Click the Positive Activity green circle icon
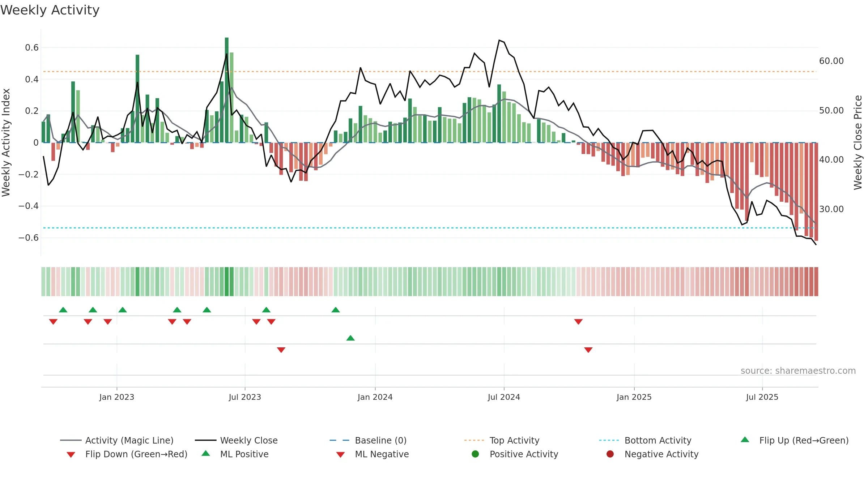Image resolution: width=868 pixels, height=488 pixels. pos(475,454)
